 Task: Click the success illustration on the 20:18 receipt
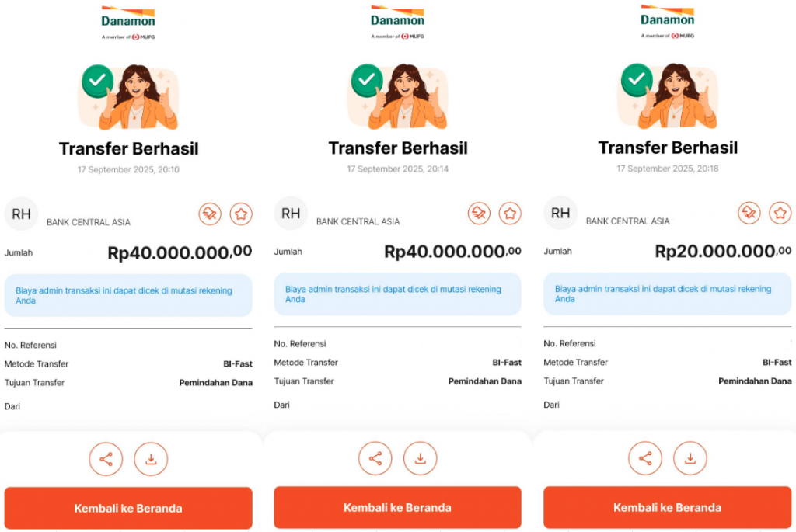click(667, 96)
